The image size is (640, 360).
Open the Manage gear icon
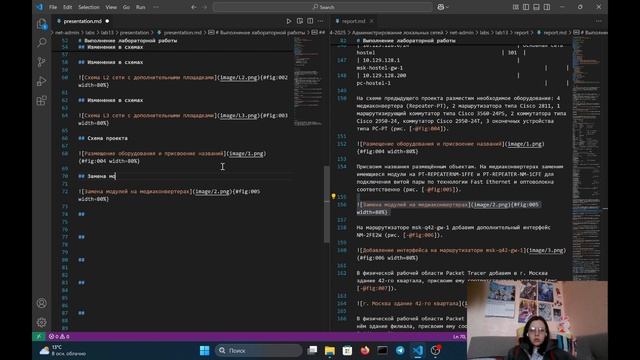[x=42, y=322]
